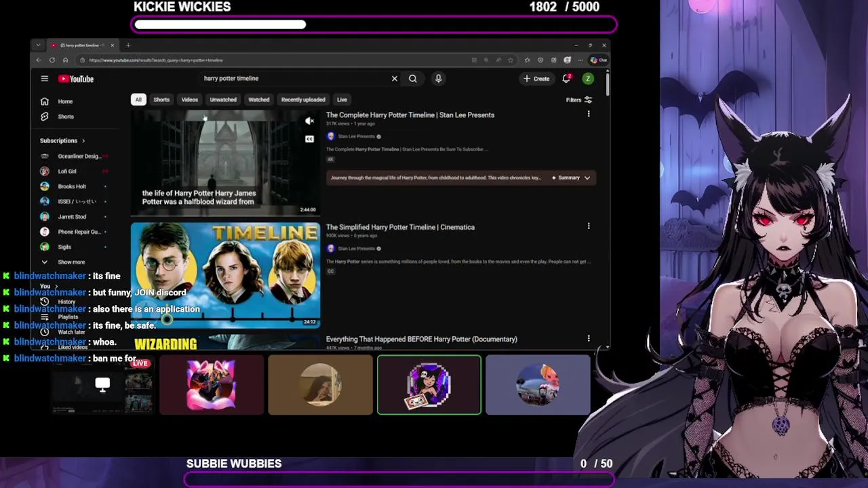Select the Shorts filter chip
The height and width of the screenshot is (488, 868).
click(x=161, y=100)
